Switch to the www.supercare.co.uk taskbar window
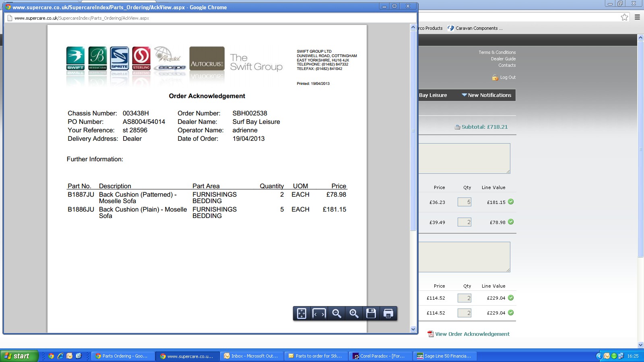This screenshot has height=362, width=644. [188, 356]
